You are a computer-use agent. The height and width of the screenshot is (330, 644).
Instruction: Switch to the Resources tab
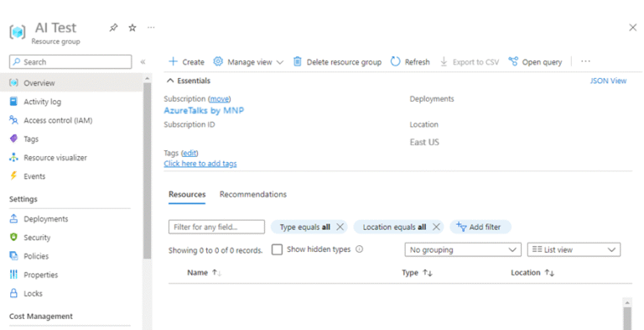[x=187, y=195]
